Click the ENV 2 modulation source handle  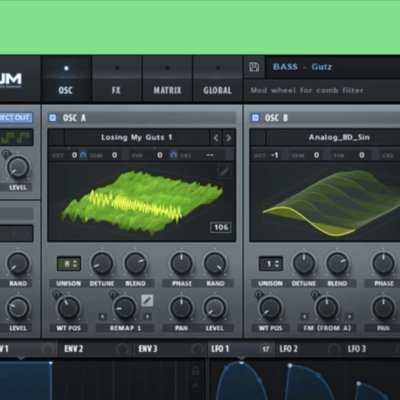pos(122,349)
